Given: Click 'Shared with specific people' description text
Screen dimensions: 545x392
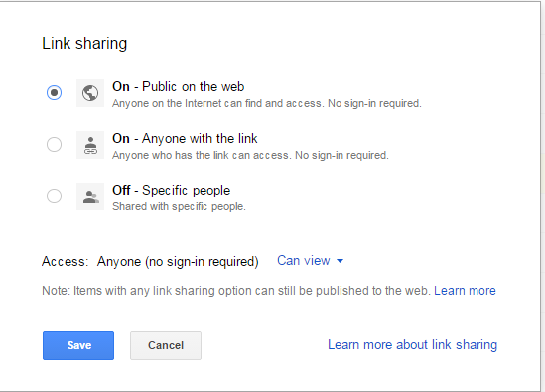Looking at the screenshot, I should pyautogui.click(x=179, y=206).
